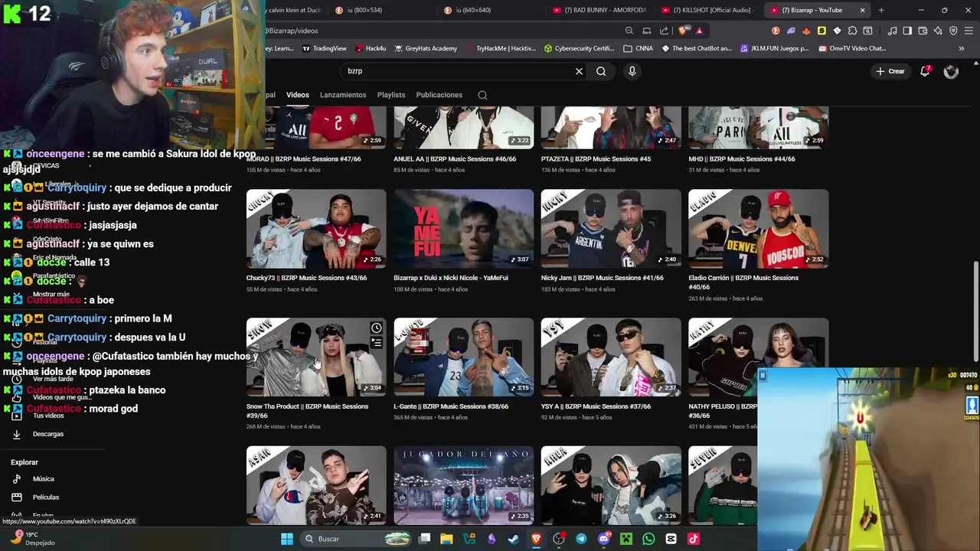Open File Explorer from the taskbar
The width and height of the screenshot is (980, 551).
tap(446, 539)
